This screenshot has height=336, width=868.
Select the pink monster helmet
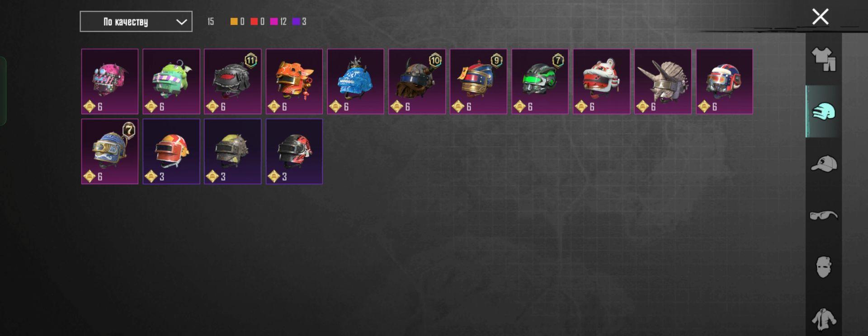pyautogui.click(x=110, y=81)
